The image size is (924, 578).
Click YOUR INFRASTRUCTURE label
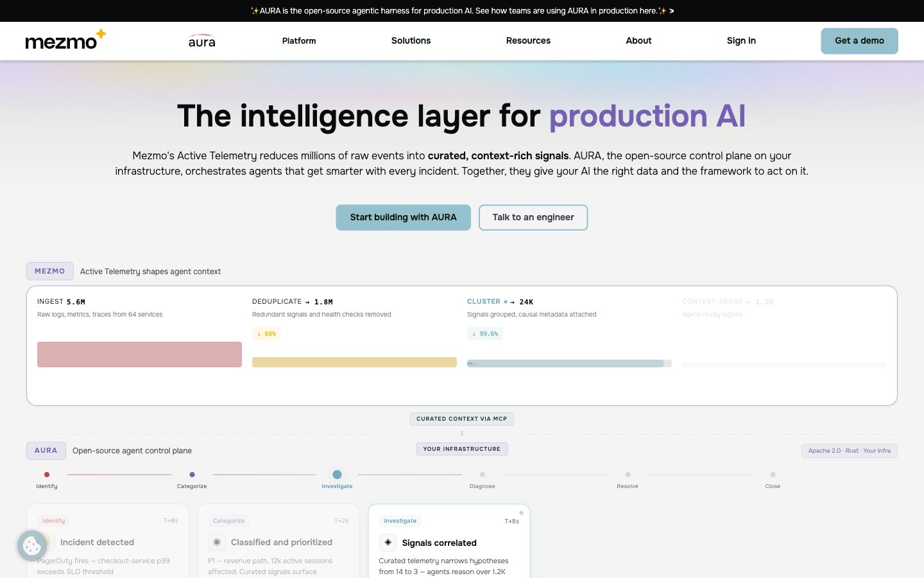462,449
